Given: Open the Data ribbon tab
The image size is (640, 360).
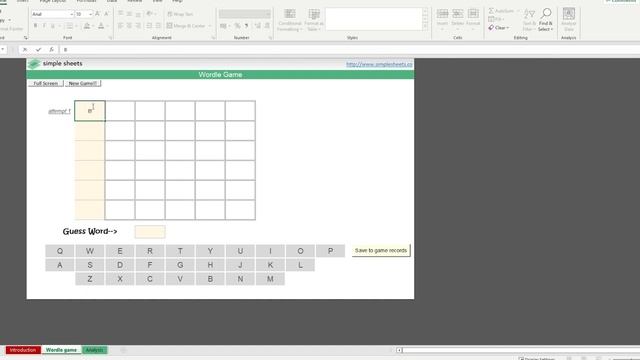Looking at the screenshot, I should tap(112, 1).
